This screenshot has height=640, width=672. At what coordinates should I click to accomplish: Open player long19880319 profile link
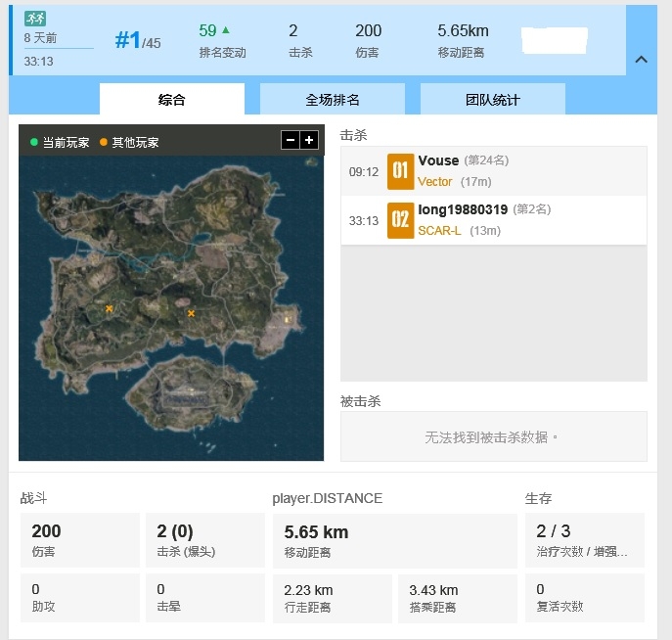point(463,209)
